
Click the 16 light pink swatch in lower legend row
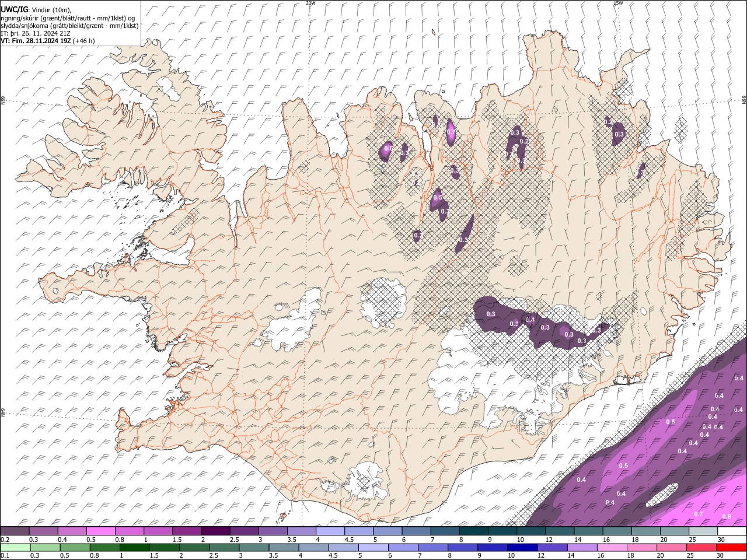[612, 547]
